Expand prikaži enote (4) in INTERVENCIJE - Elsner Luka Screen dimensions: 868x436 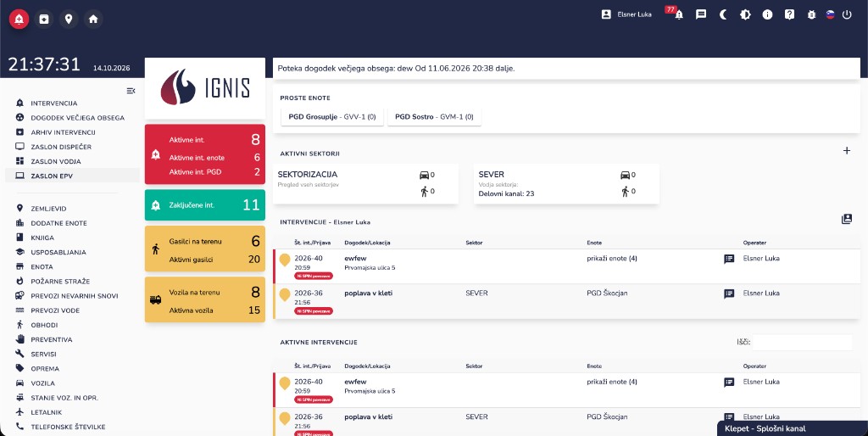tap(612, 258)
